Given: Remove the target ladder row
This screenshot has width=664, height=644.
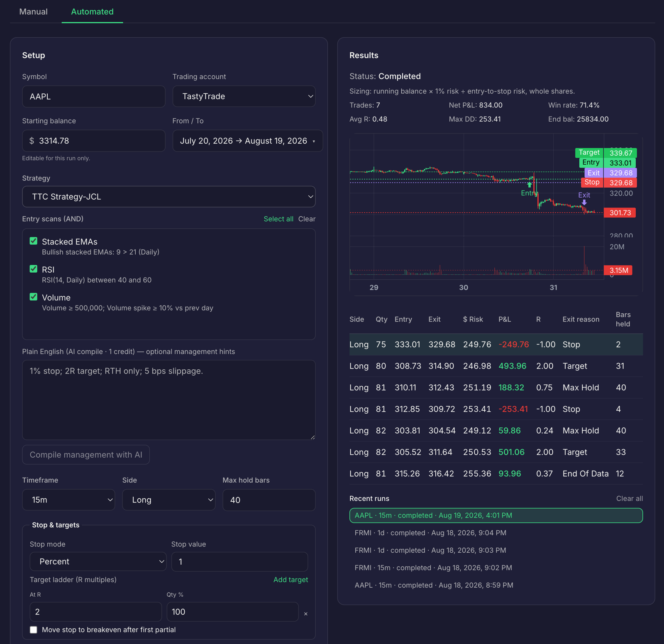Looking at the screenshot, I should point(306,614).
